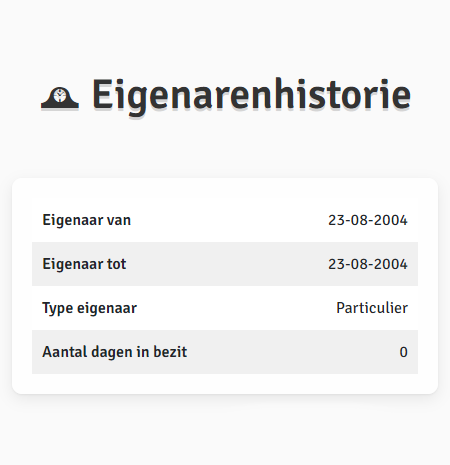The width and height of the screenshot is (450, 465).
Task: Click the mantel clock icon beside the heading
Action: pyautogui.click(x=60, y=98)
